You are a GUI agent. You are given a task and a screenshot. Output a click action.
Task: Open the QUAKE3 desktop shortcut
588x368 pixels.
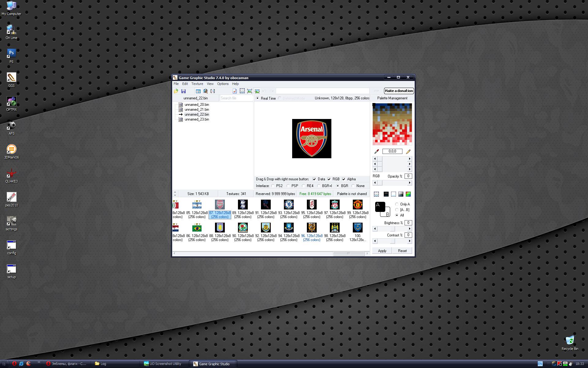click(x=11, y=176)
